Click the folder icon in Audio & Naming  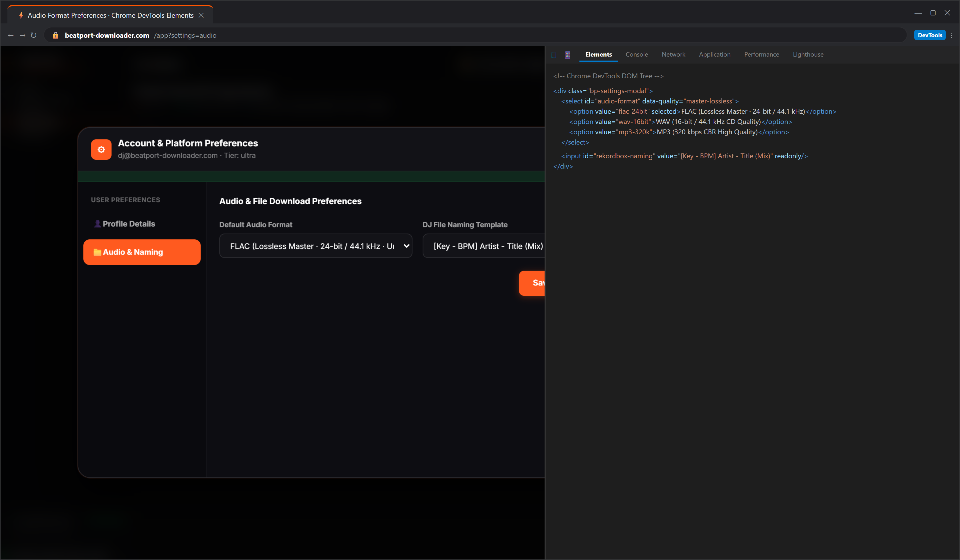(x=97, y=252)
